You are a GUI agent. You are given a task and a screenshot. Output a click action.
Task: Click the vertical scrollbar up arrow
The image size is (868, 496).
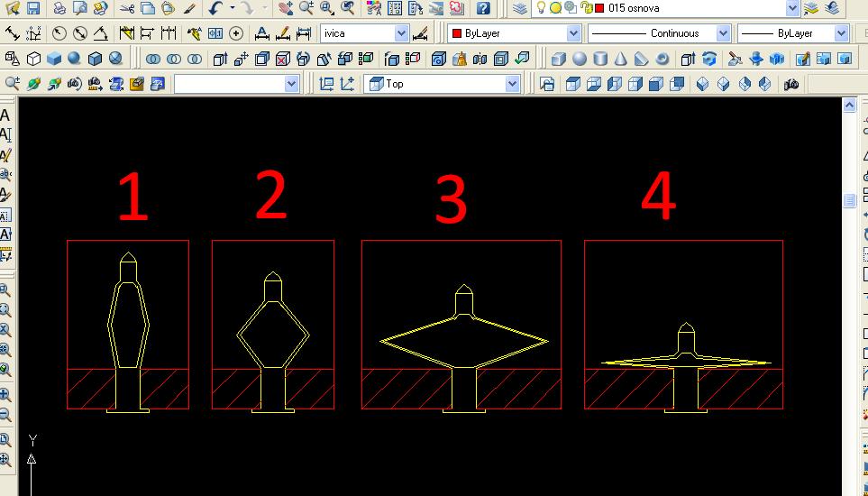(x=849, y=106)
